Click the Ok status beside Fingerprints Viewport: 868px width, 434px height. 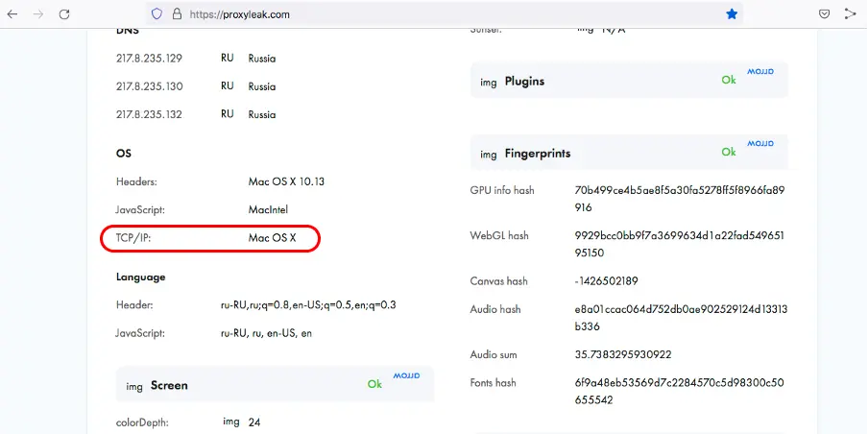pyautogui.click(x=729, y=152)
